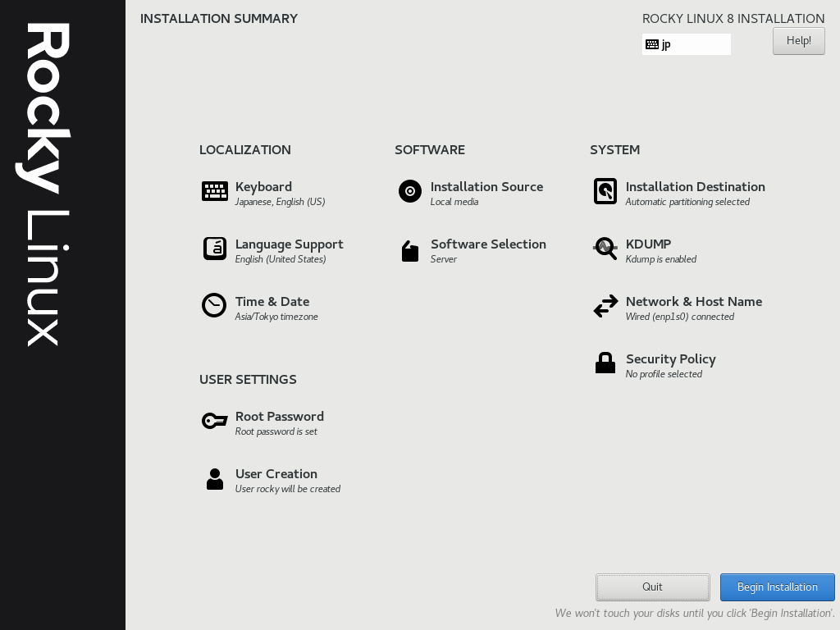Image resolution: width=840 pixels, height=630 pixels.
Task: Open the Keyboard layout settings icon
Action: (x=214, y=191)
